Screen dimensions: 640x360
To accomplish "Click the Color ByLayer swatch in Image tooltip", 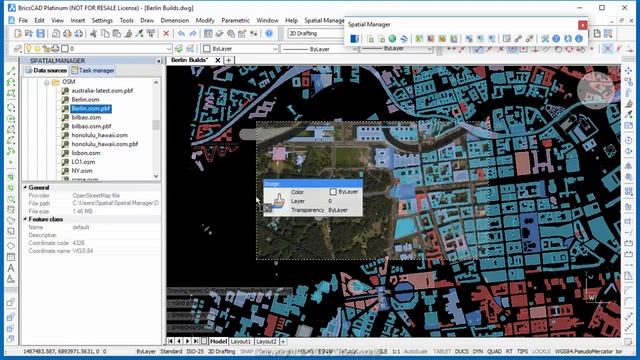I will (333, 191).
